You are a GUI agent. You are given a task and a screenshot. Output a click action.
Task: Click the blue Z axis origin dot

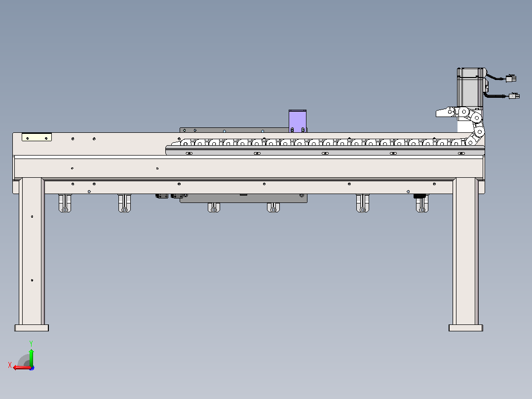[x=32, y=368]
